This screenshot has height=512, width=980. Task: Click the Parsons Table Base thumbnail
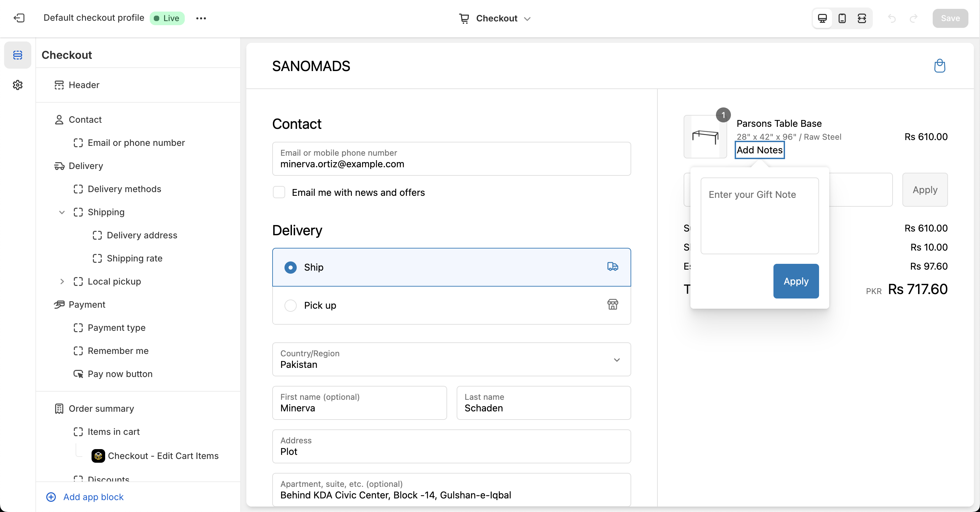tap(705, 136)
